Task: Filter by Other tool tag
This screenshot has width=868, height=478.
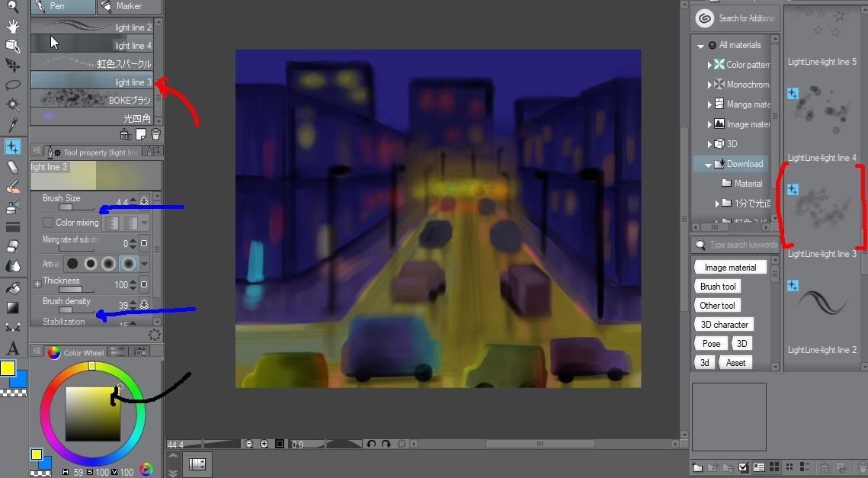Action: (x=717, y=305)
